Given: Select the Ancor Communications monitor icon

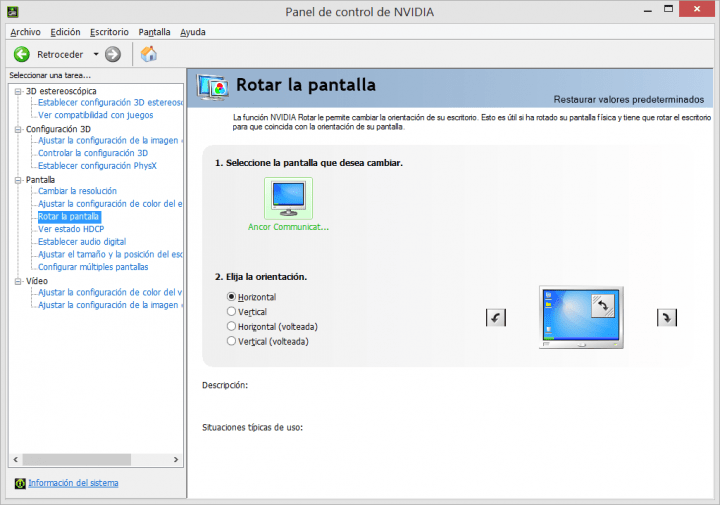Looking at the screenshot, I should pyautogui.click(x=288, y=198).
